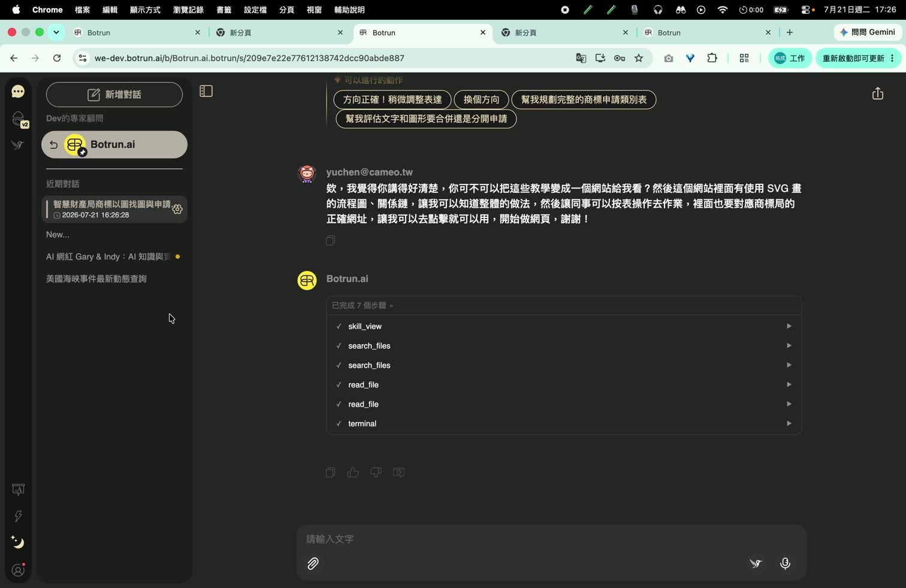Expand the terminal step
Viewport: 906px width, 588px height.
coord(564,424)
